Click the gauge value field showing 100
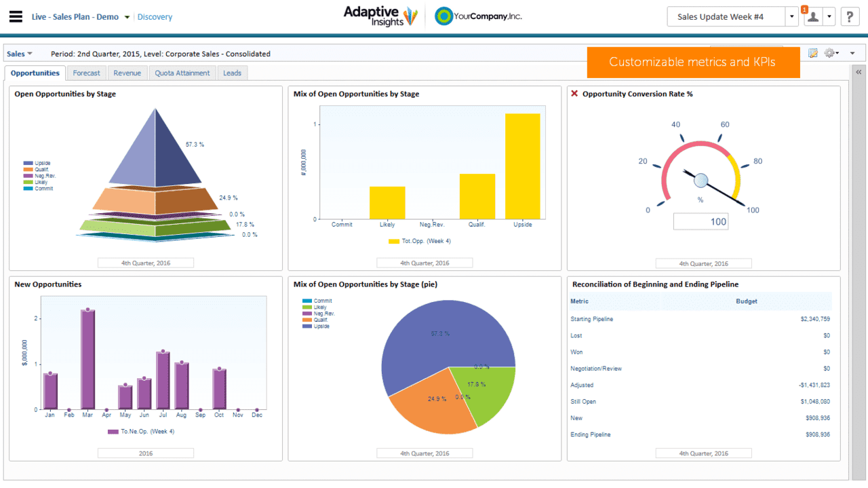This screenshot has width=868, height=488. pyautogui.click(x=701, y=221)
